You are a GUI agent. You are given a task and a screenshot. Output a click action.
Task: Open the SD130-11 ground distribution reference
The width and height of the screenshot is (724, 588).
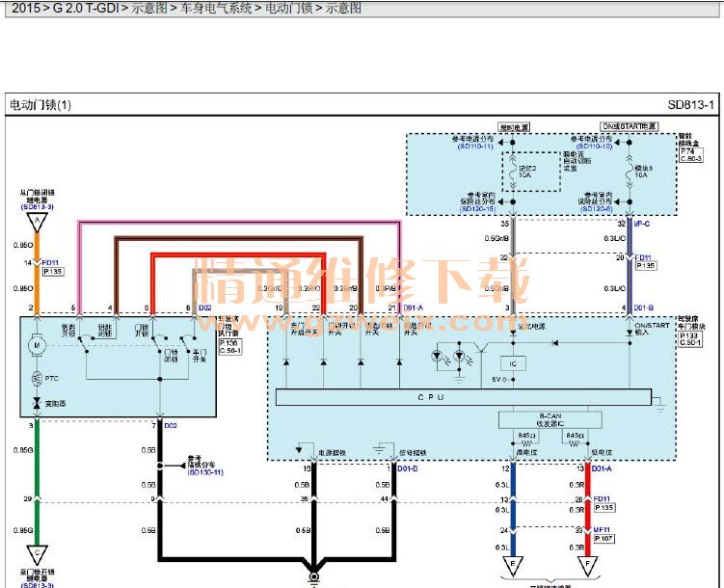[x=205, y=472]
